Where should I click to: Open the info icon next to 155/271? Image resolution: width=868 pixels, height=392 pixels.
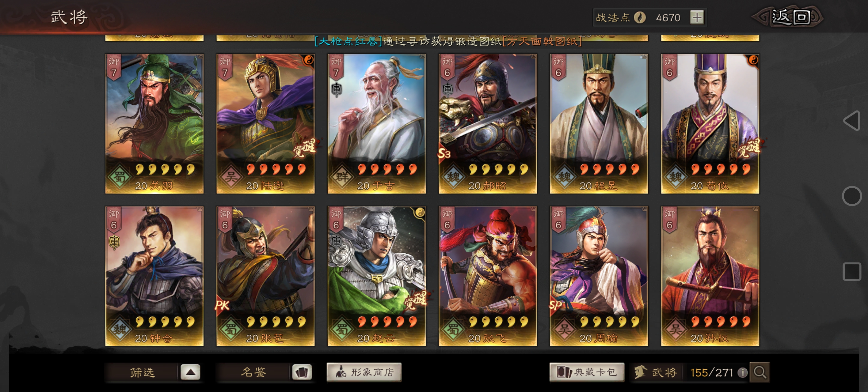point(743,372)
